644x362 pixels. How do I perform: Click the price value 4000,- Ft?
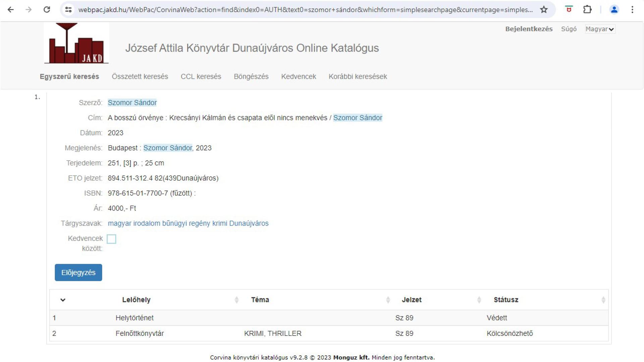[122, 208]
